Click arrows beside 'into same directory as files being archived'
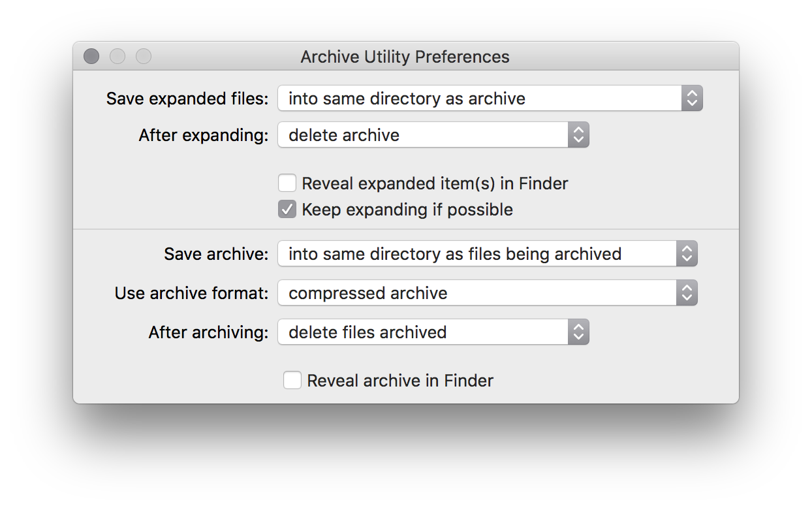The width and height of the screenshot is (812, 508). click(687, 253)
